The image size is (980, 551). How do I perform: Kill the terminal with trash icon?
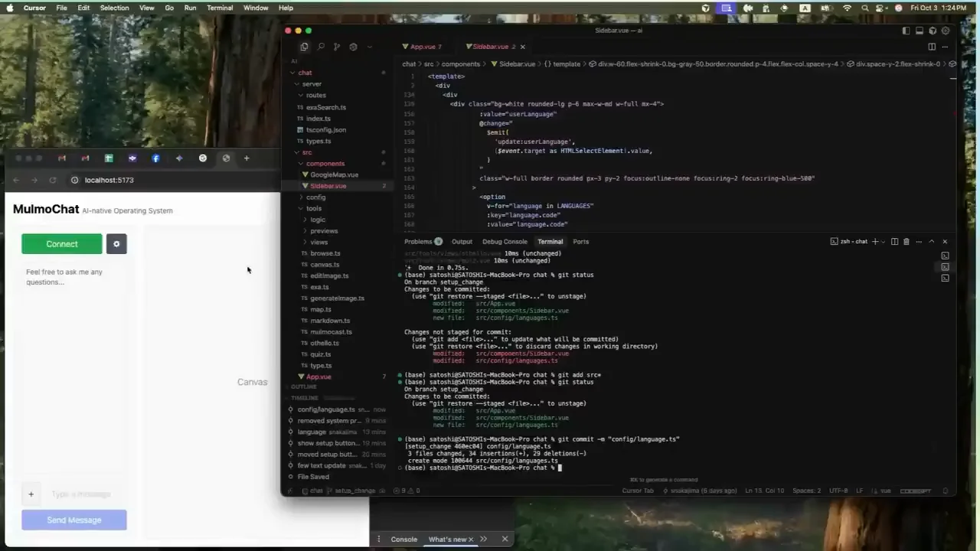pos(906,242)
